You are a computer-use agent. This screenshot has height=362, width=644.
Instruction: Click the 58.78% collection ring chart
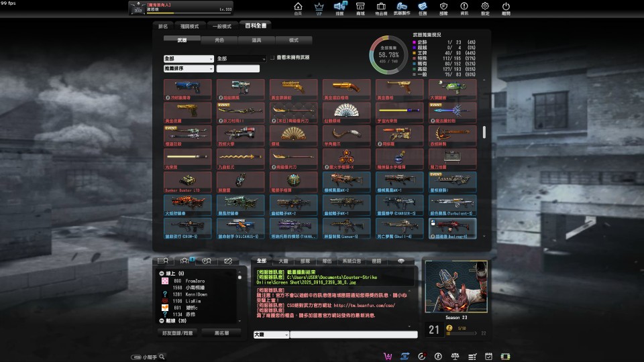coord(388,55)
